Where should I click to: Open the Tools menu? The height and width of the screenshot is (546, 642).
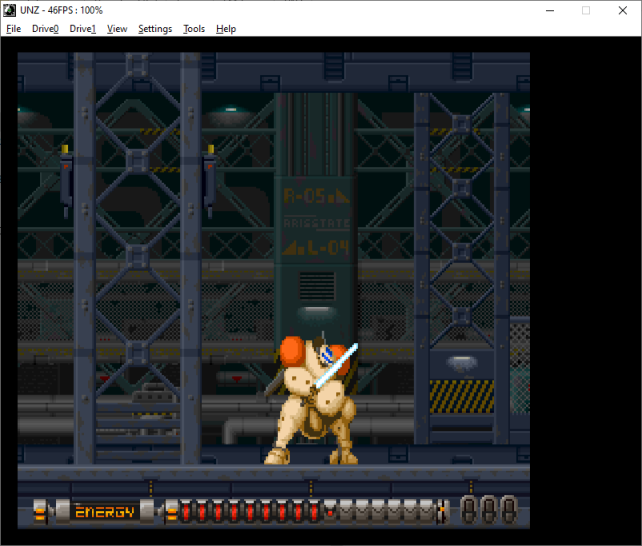(x=194, y=29)
